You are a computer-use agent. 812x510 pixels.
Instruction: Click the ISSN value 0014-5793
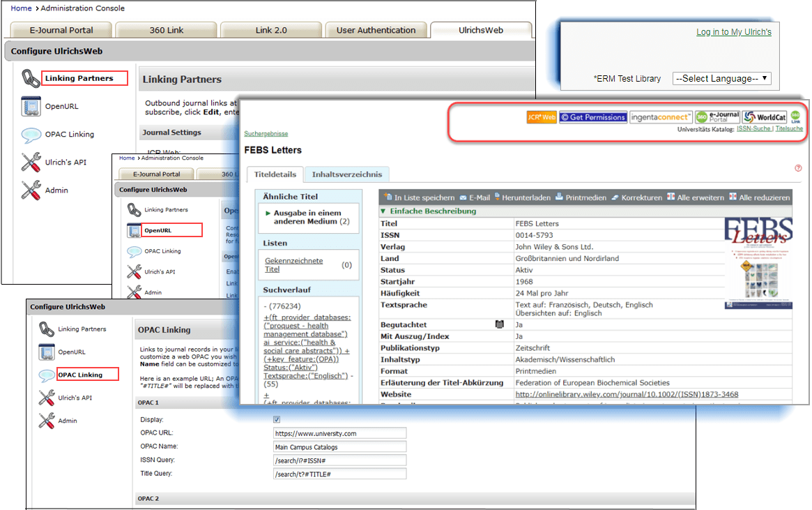534,235
